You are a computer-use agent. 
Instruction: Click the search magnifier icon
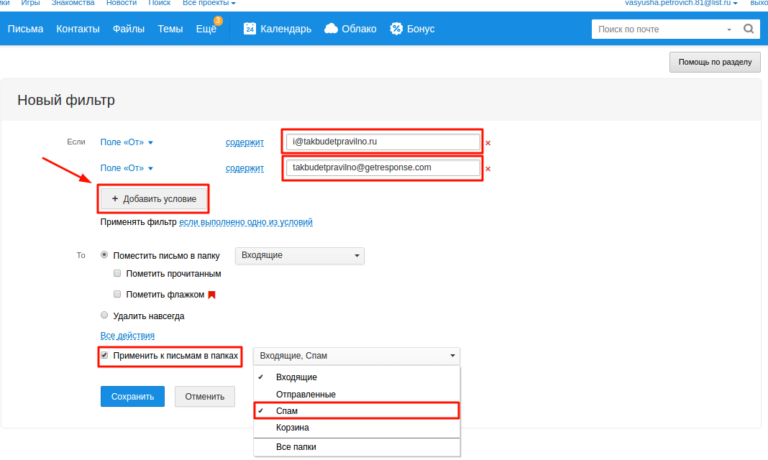(x=748, y=29)
